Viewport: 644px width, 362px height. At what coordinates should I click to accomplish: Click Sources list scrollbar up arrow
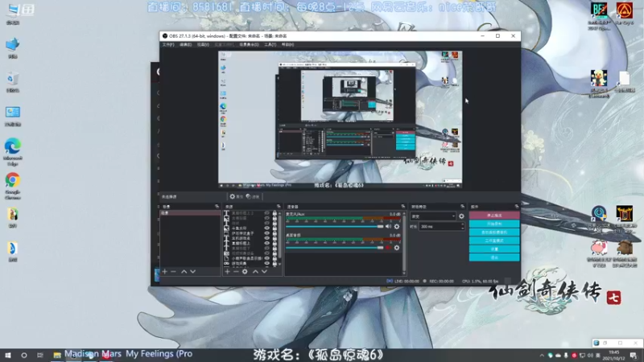click(280, 212)
